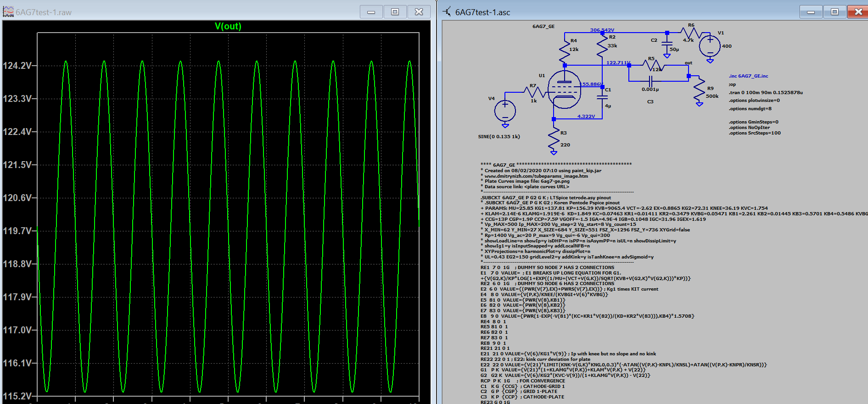The width and height of the screenshot is (868, 404).
Task: Click the 155.886V screen grid voltage label
Action: pyautogui.click(x=592, y=84)
